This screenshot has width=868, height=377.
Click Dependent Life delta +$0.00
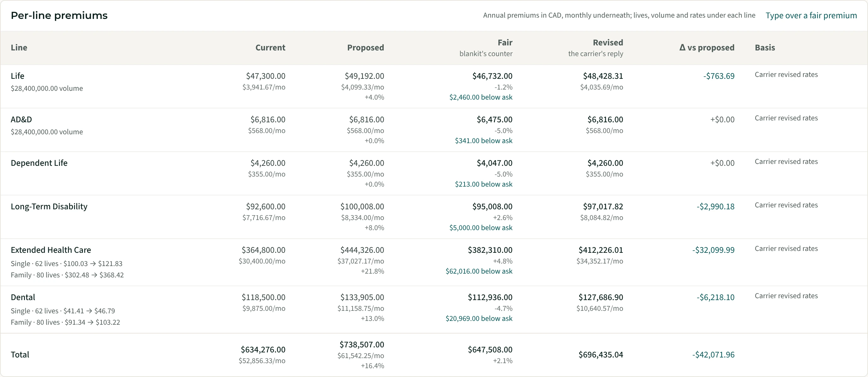click(722, 163)
